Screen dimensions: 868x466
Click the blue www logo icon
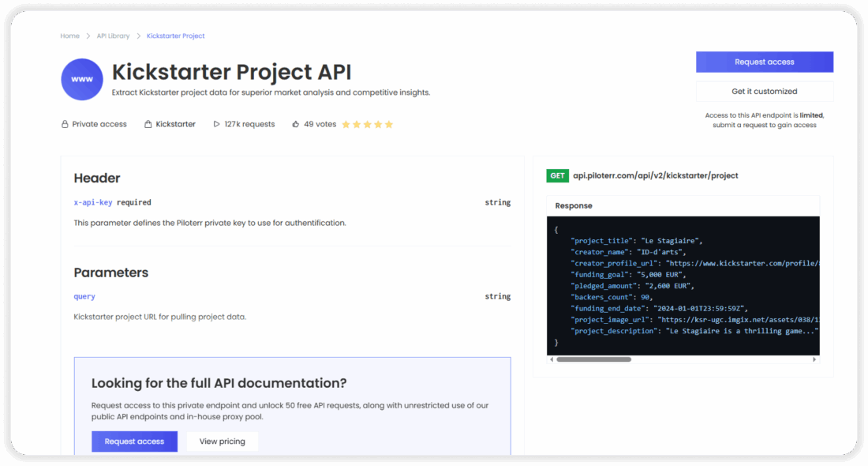click(x=82, y=79)
